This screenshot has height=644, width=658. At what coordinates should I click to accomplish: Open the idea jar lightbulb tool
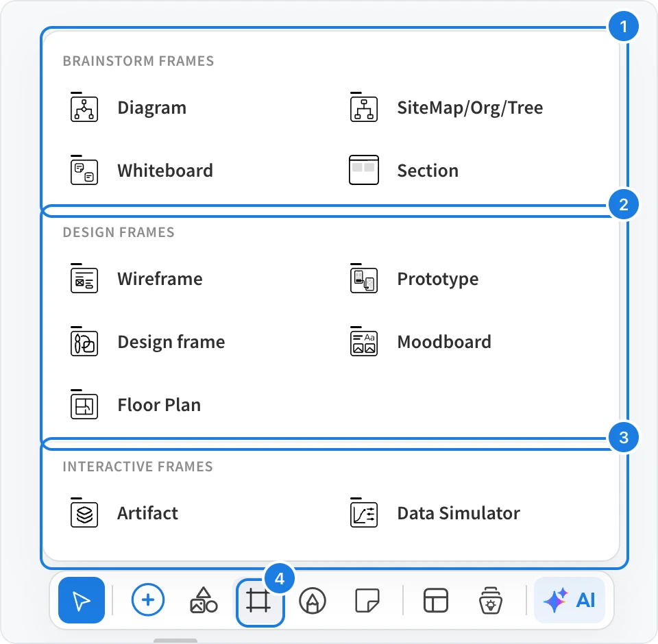(x=491, y=600)
